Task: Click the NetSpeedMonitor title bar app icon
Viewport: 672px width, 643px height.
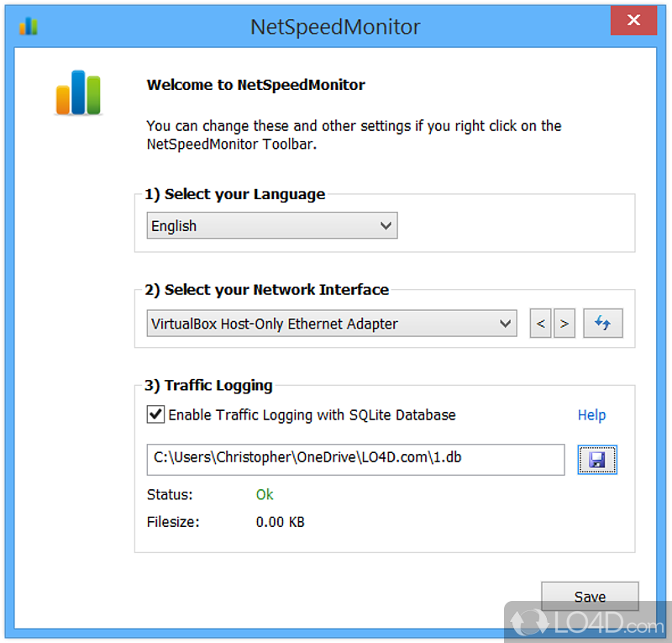Action: pos(29,26)
